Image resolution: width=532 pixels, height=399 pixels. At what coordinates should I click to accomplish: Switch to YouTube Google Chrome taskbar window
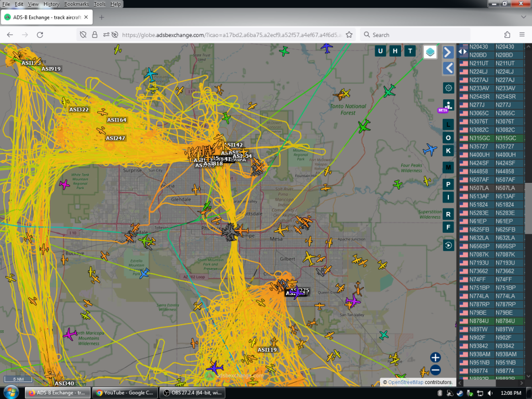tap(125, 393)
